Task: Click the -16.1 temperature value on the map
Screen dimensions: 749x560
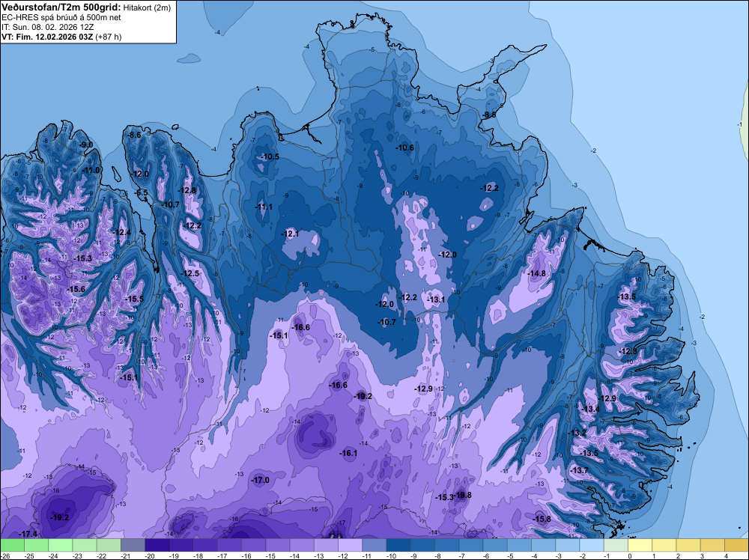Action: pos(348,453)
